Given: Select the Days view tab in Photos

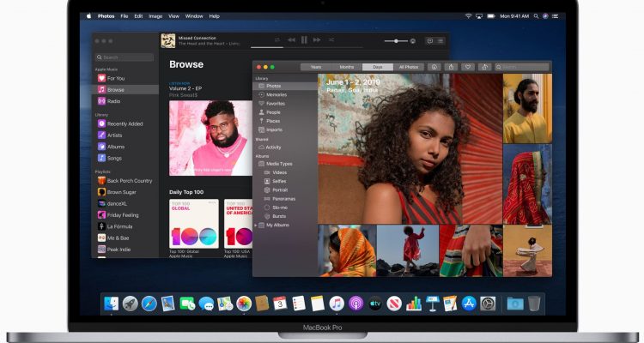Looking at the screenshot, I should [x=378, y=67].
